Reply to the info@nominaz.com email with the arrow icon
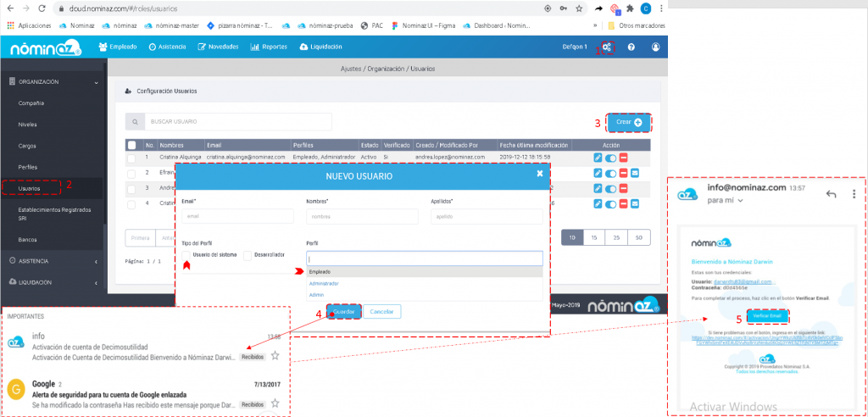The height and width of the screenshot is (417, 868). (831, 194)
